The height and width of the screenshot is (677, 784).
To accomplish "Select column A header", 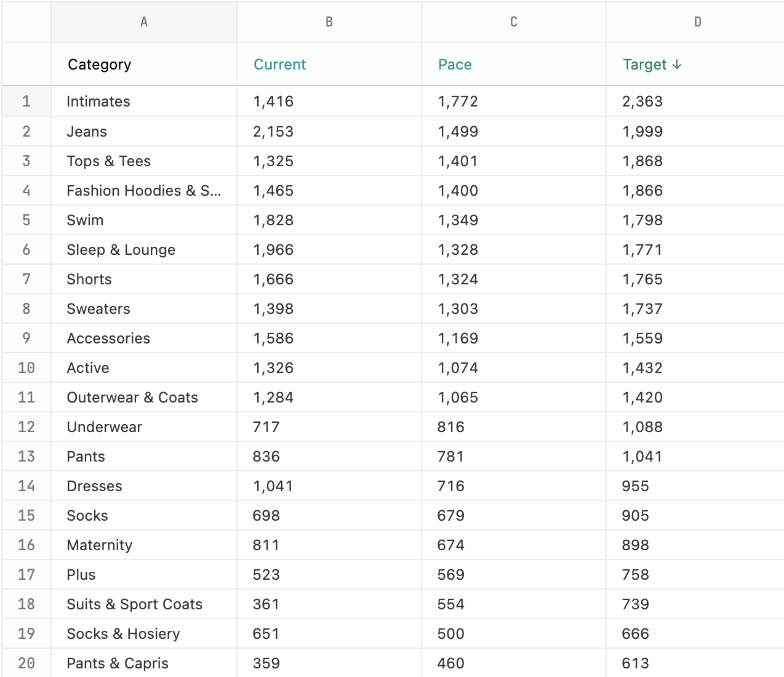I will (144, 22).
